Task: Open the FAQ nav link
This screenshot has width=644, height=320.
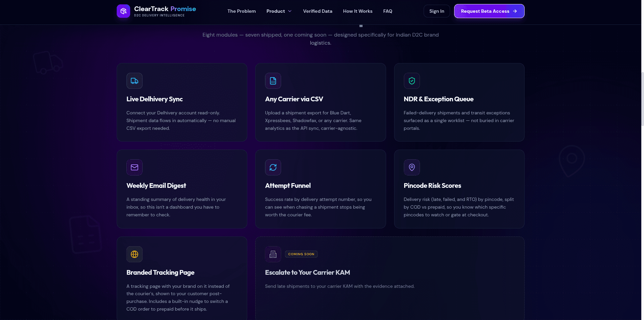Action: (x=388, y=11)
